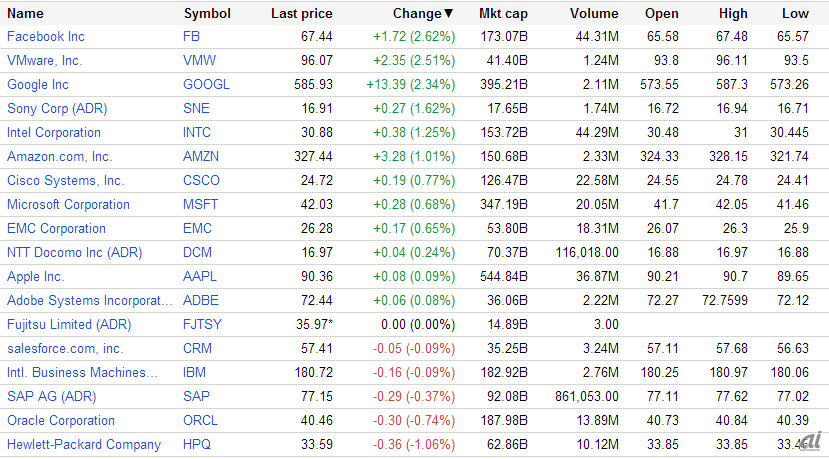Open Fujitsu Limited (ADR) link
This screenshot has height=459, width=829.
coord(68,324)
